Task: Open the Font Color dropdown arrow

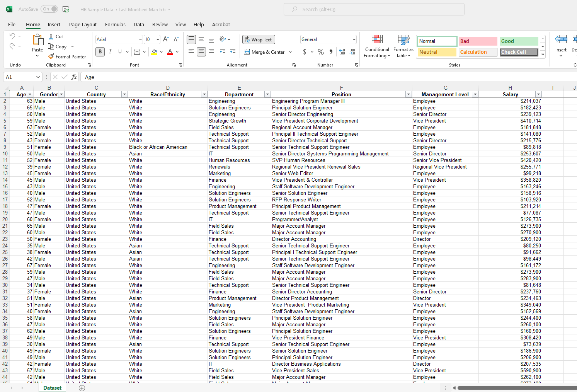Action: pos(177,52)
